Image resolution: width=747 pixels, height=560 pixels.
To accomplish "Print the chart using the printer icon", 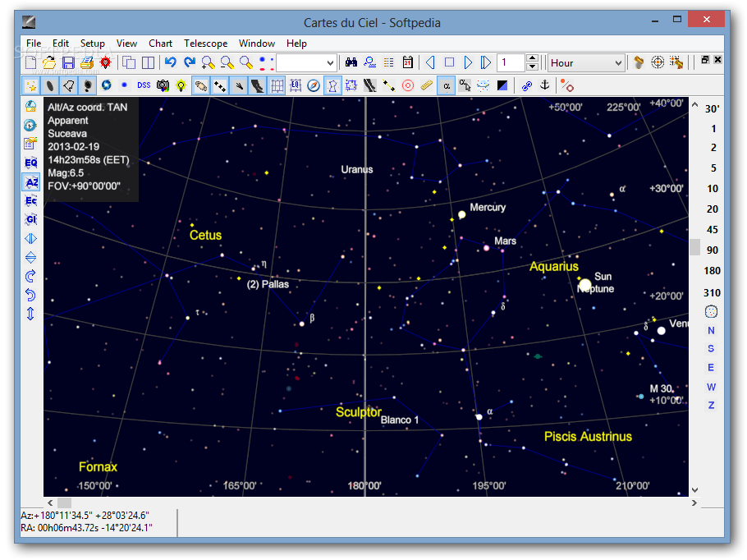I will coord(87,62).
